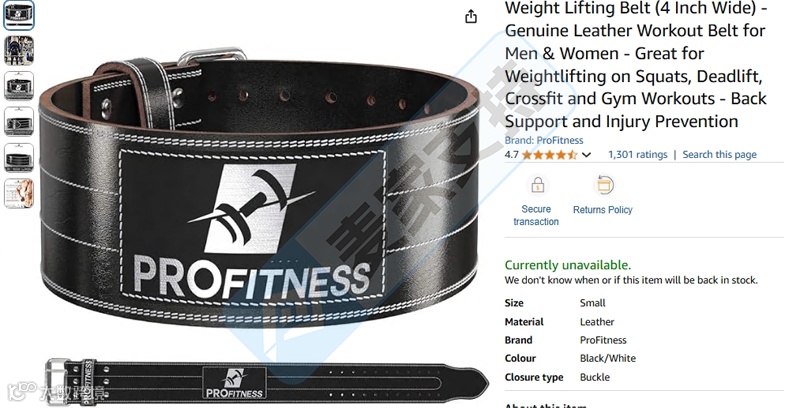The image size is (800, 408).
Task: Click the flat unrolled belt image below
Action: click(x=266, y=380)
